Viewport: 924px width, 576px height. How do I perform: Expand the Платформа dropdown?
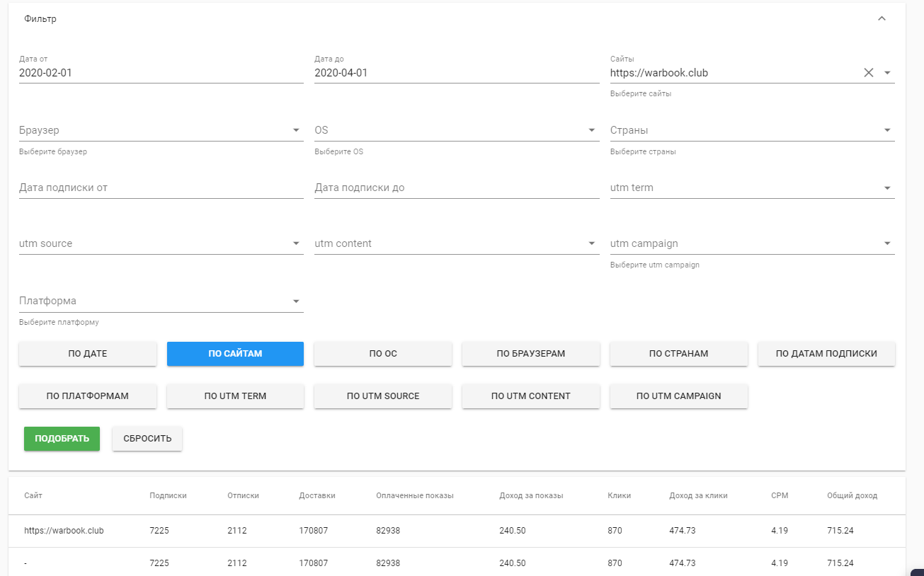pos(296,301)
